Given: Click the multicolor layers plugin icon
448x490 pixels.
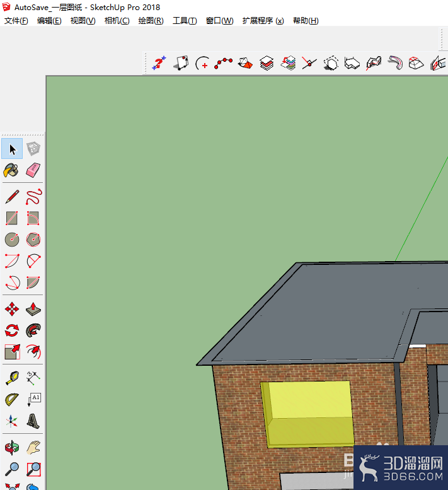Looking at the screenshot, I should (288, 64).
